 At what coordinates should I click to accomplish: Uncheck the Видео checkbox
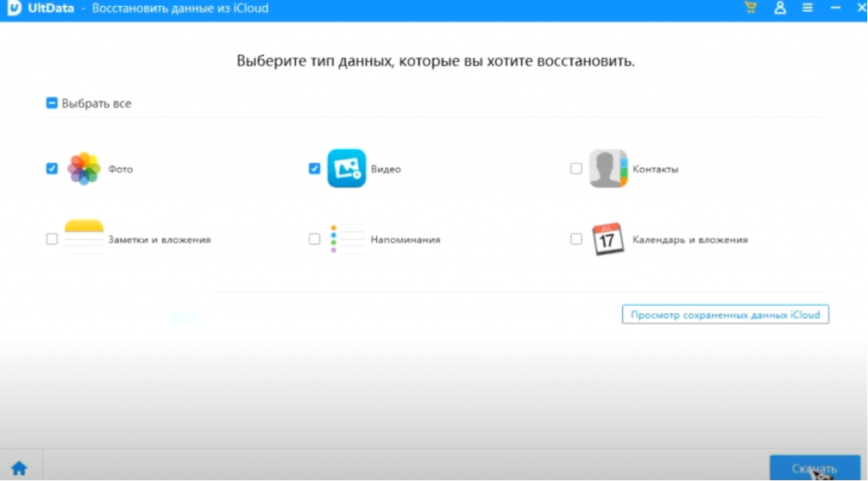pyautogui.click(x=314, y=169)
